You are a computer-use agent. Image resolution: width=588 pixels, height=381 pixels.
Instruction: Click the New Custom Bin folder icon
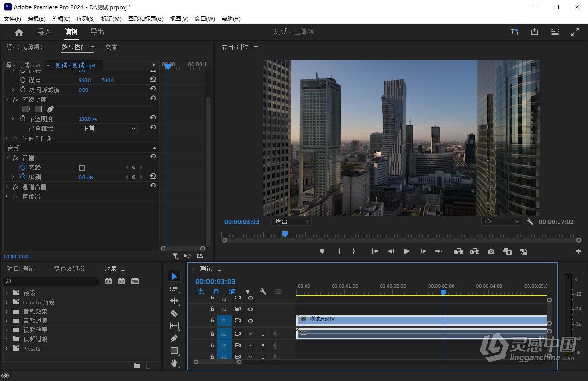[137, 366]
